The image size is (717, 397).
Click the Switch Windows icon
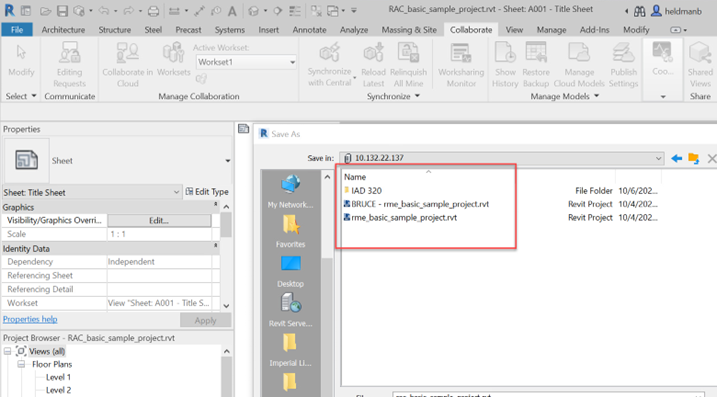(x=333, y=11)
